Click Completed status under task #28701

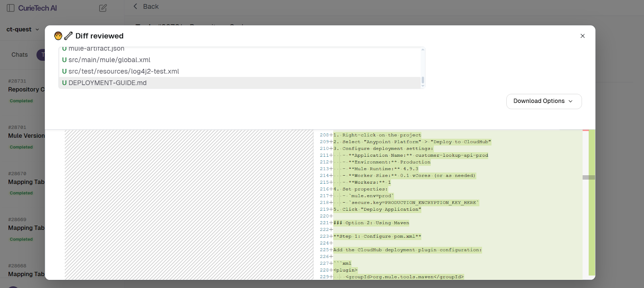coord(21,147)
